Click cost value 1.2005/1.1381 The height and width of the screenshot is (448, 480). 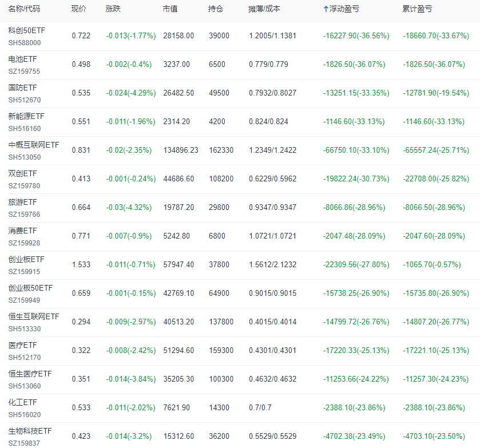[x=273, y=36]
